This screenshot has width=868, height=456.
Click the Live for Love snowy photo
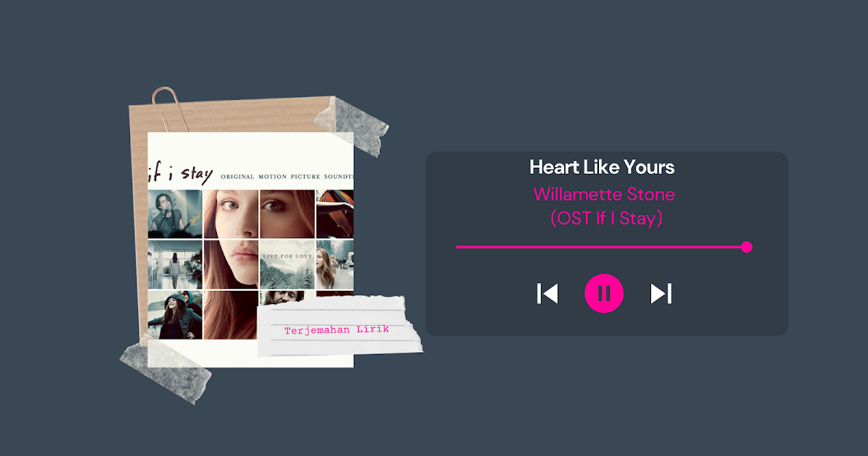pyautogui.click(x=287, y=265)
